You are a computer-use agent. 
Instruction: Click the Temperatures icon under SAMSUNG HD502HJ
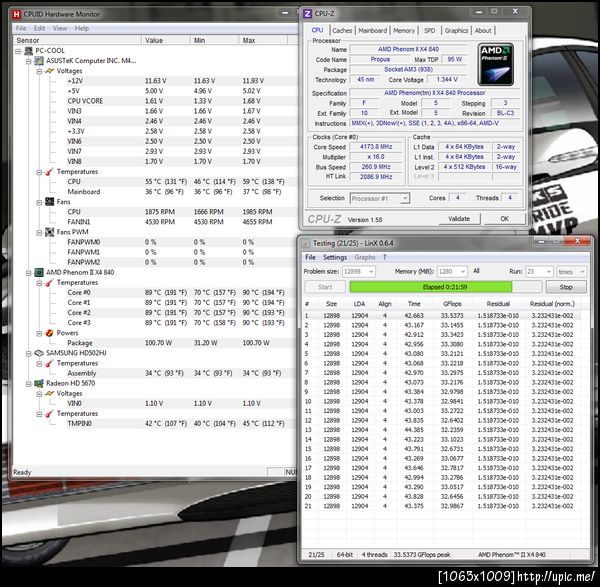click(x=49, y=363)
